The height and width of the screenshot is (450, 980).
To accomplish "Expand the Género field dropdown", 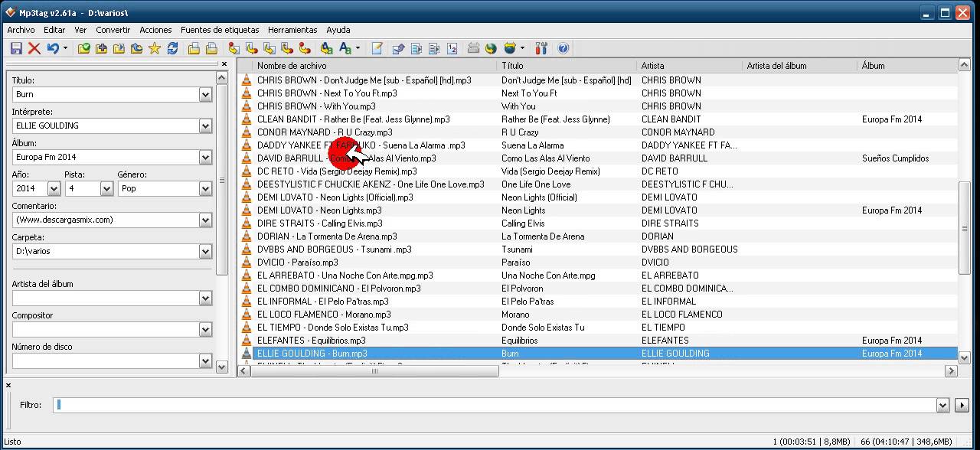I will click(x=205, y=188).
